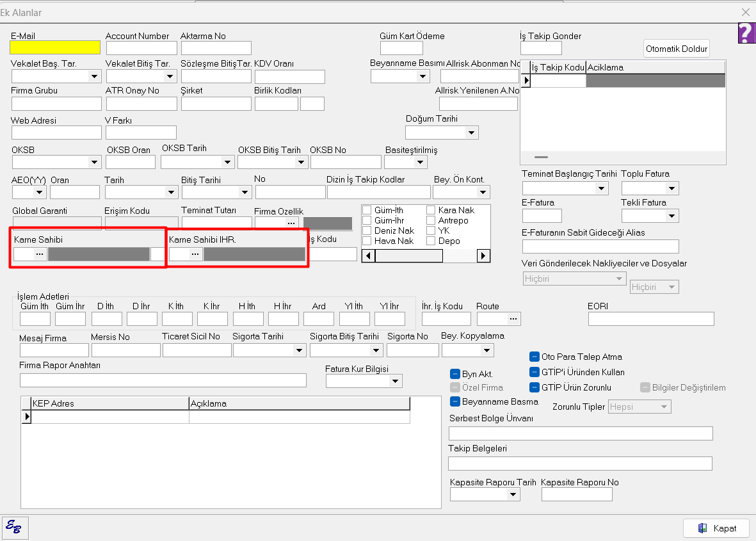This screenshot has height=541, width=756.
Task: Expand the Vekalet Baş. Tar. date dropdown
Action: (95, 77)
